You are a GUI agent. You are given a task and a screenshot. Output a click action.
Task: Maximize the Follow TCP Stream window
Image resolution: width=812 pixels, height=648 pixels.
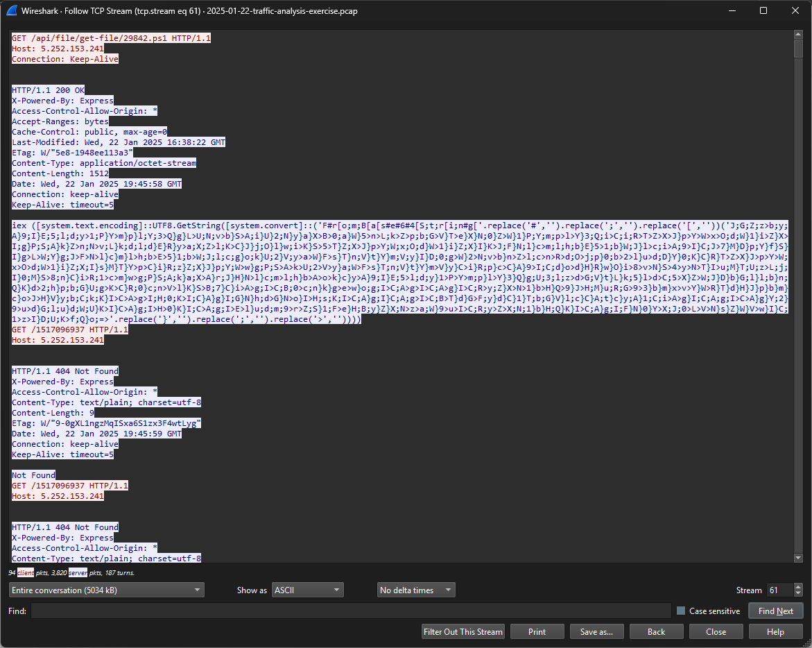pos(763,11)
